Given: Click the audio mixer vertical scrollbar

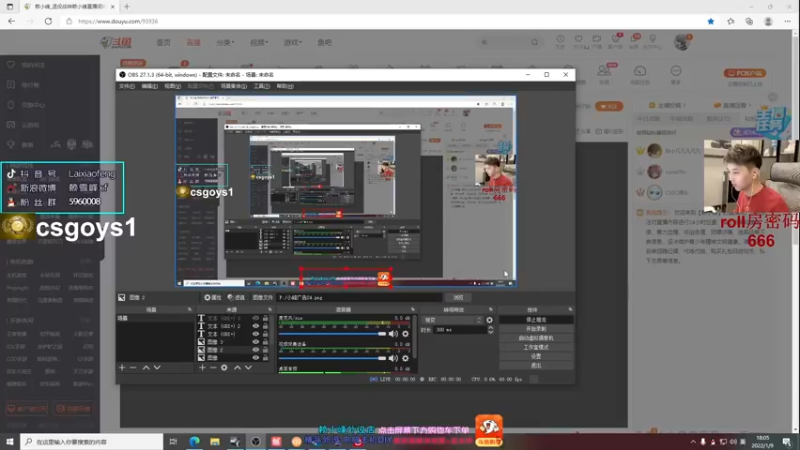Looking at the screenshot, I should pos(414,337).
